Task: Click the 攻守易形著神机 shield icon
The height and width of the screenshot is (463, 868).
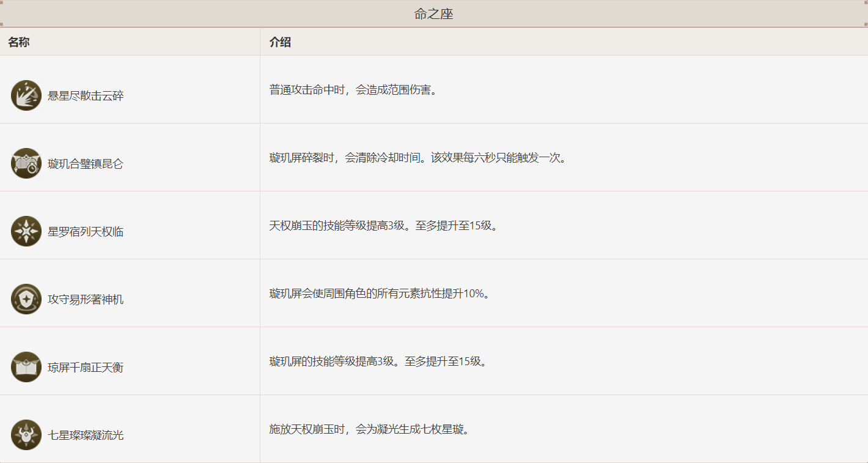Action: [26, 299]
